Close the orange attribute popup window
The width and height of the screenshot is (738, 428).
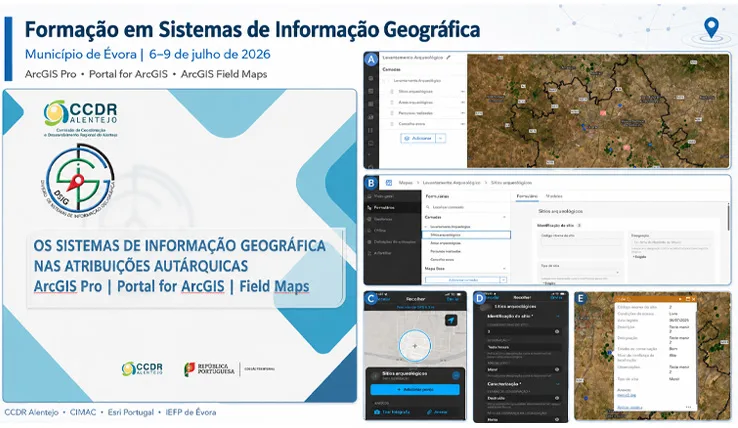click(693, 299)
